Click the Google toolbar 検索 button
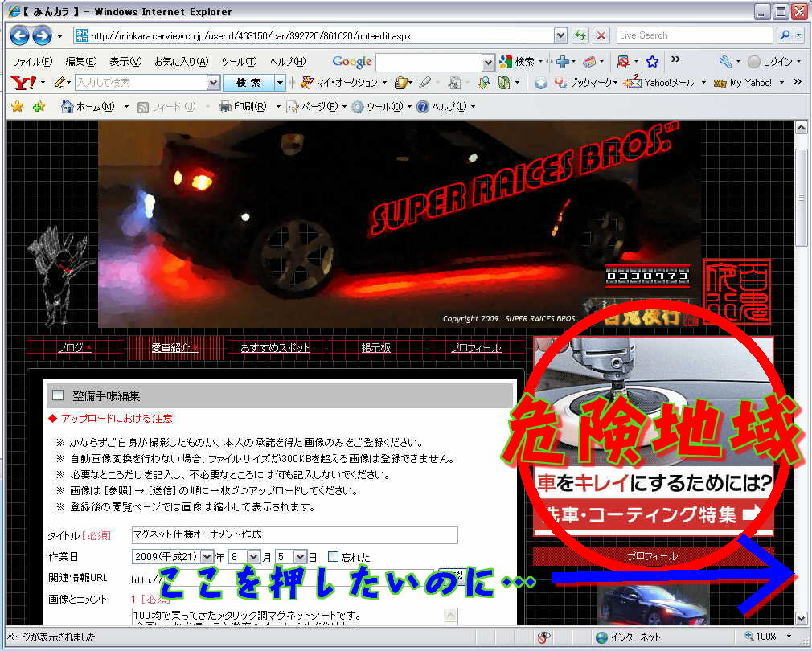Image resolution: width=812 pixels, height=651 pixels. 517,62
